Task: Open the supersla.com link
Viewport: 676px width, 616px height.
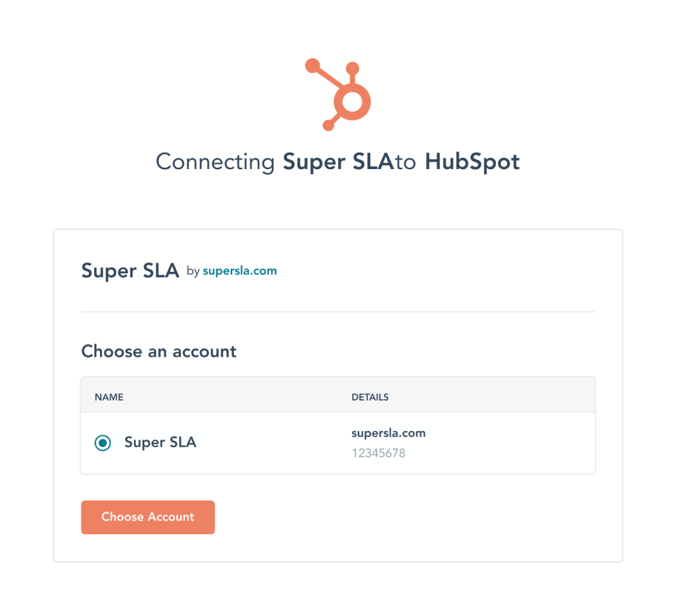Action: point(240,271)
